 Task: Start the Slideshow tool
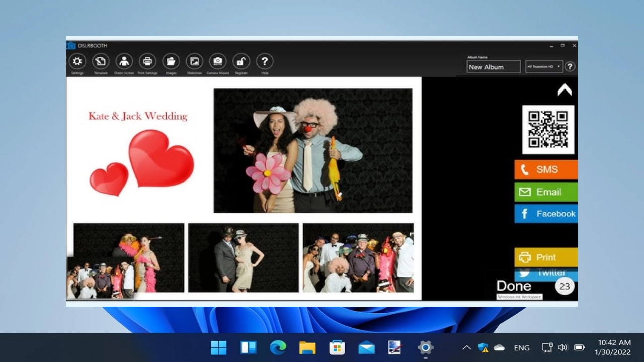click(x=194, y=61)
